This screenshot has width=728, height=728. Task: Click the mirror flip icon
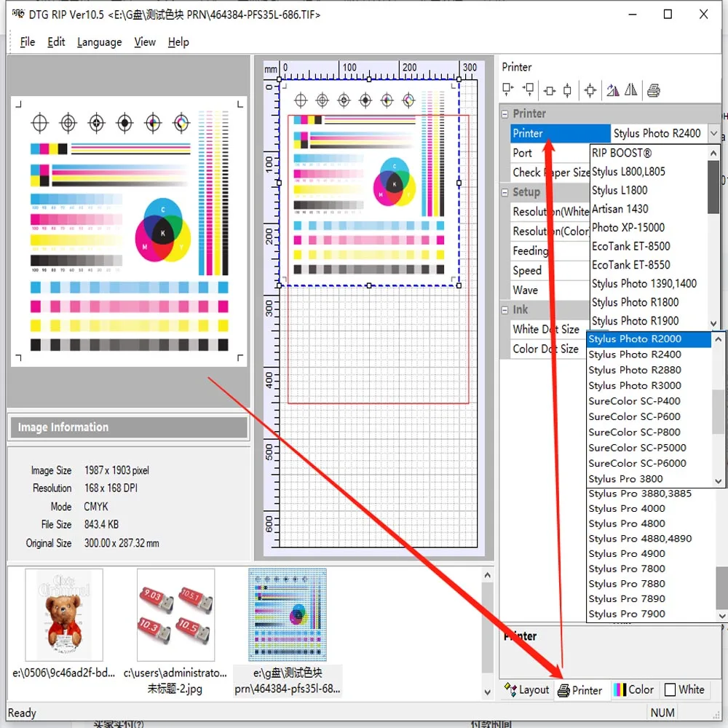631,90
